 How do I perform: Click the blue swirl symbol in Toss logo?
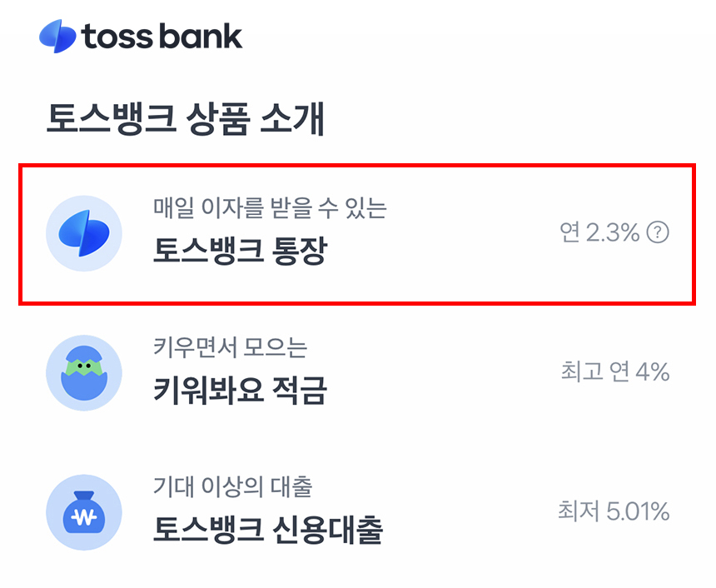[x=57, y=35]
